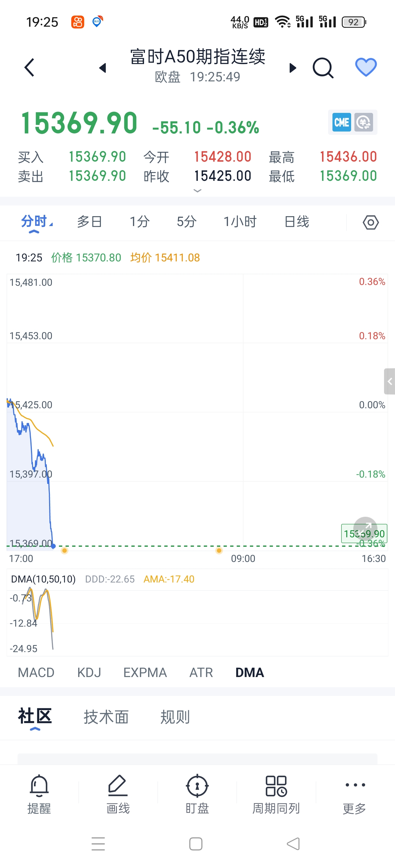Go to previous contract arrow
Image resolution: width=395 pixels, height=868 pixels.
(103, 68)
